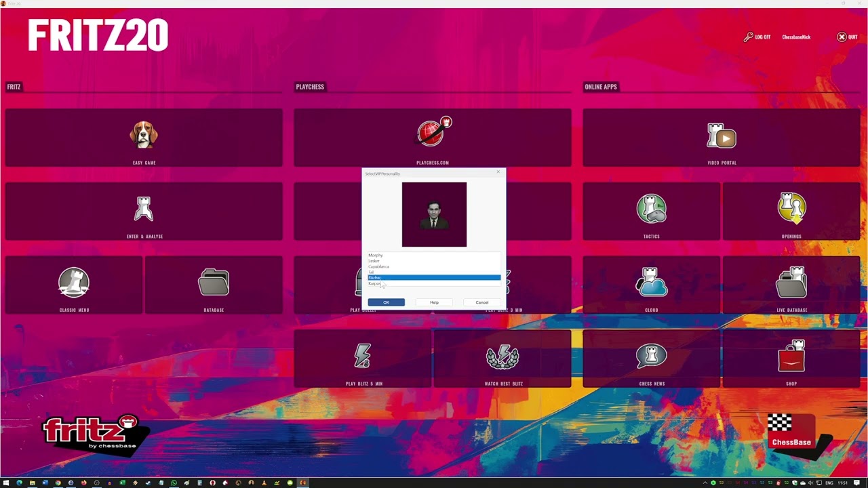Open Playchess.com tile
868x488 pixels.
pyautogui.click(x=433, y=138)
